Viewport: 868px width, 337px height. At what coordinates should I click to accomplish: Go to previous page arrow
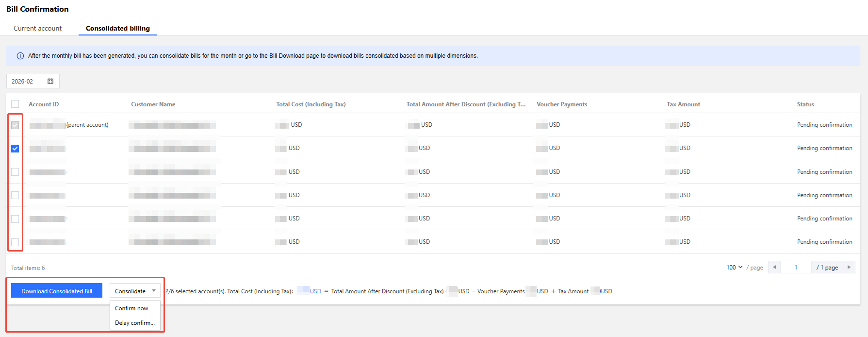click(774, 268)
